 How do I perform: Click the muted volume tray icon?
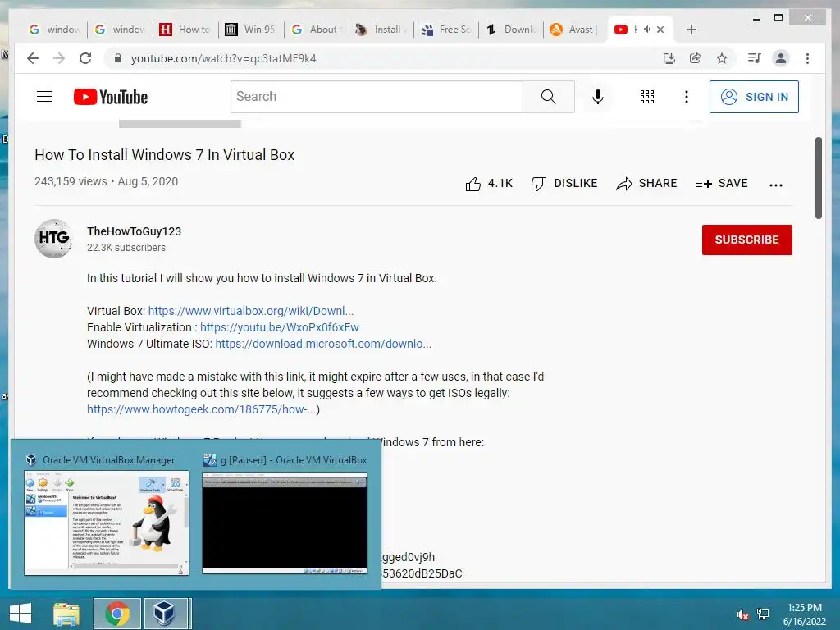tap(742, 614)
